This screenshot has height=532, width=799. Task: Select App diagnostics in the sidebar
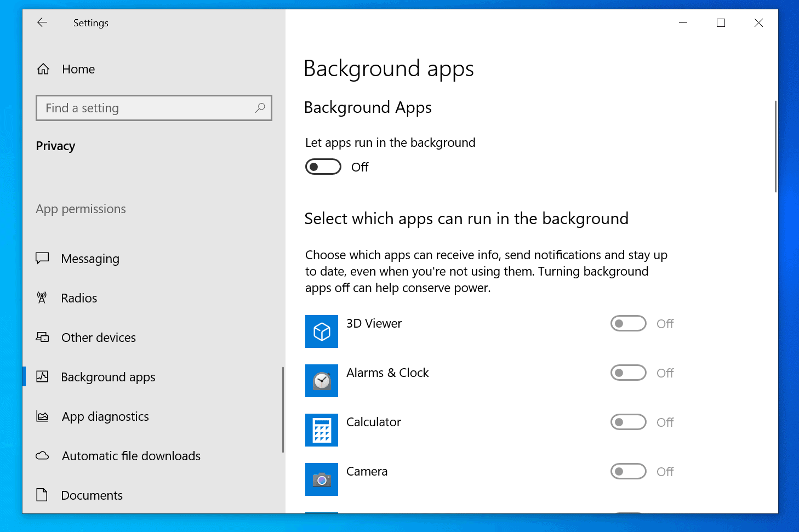coord(105,416)
